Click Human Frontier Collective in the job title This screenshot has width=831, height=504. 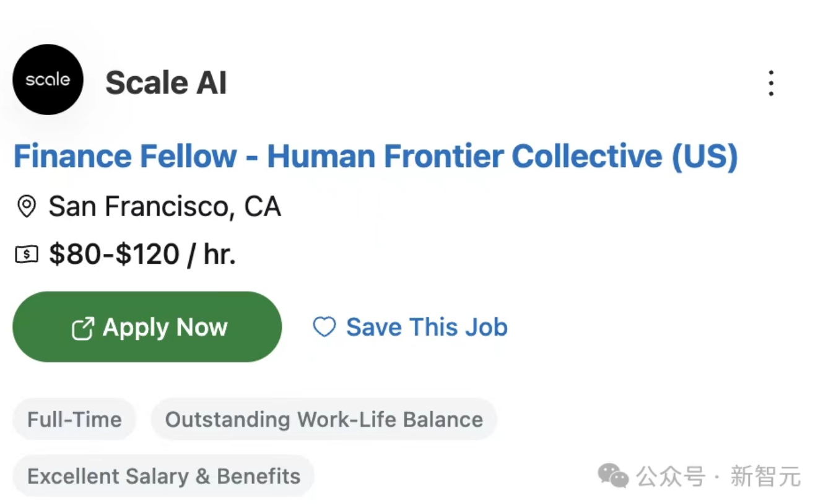[x=464, y=156]
